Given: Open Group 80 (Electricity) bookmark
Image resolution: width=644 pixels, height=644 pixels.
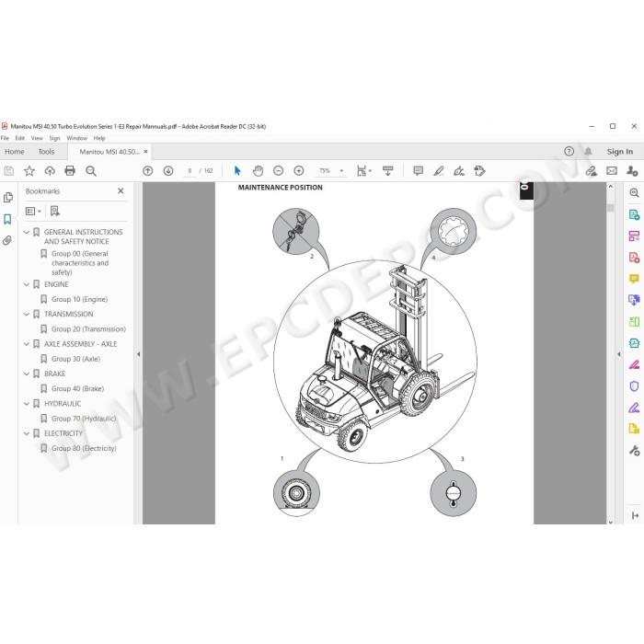Looking at the screenshot, I should 84,448.
